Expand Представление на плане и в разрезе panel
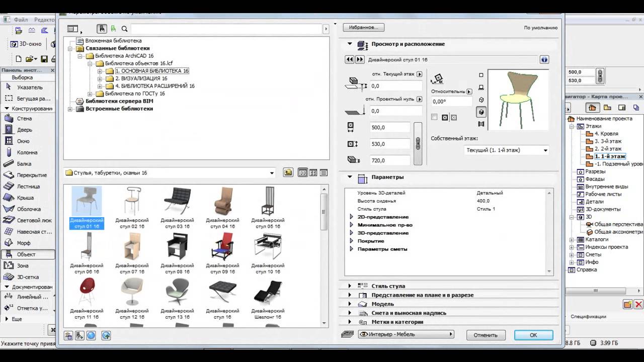The image size is (644, 362). coord(350,295)
